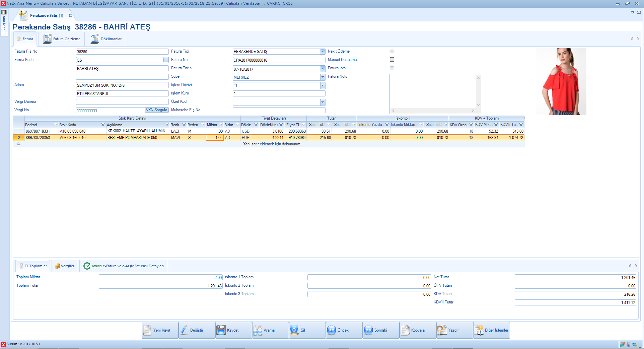Viewport: 644px width, 349px height.
Task: Go to next record with Sonraki arrow
Action: [368, 330]
